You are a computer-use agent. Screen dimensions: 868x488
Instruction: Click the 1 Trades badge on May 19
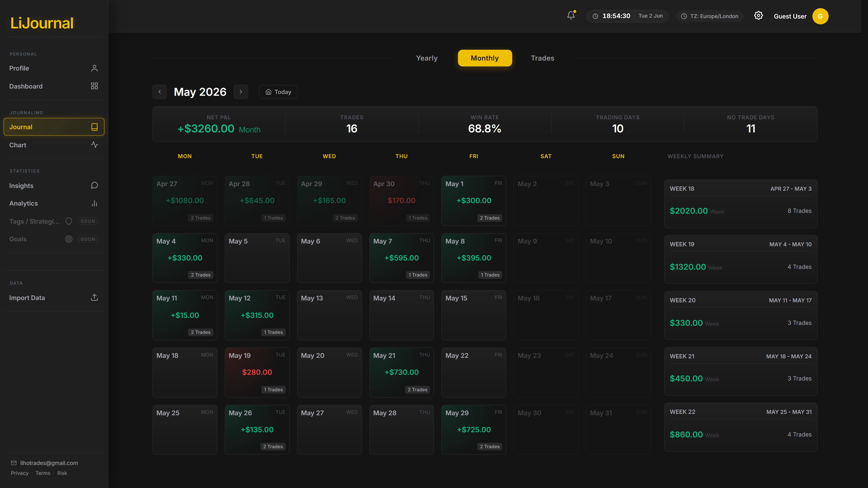pos(273,390)
